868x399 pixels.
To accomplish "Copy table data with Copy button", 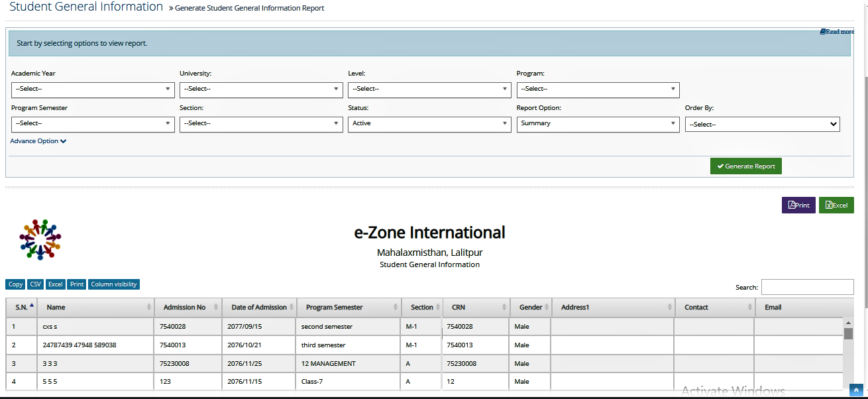I will (x=15, y=284).
